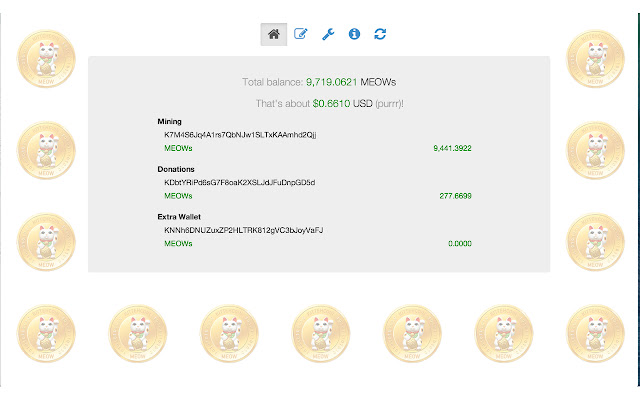Select the Extra Wallet address starting with KNNh8DNUZuxZP2HLTRK812gVC3bJoyVaFJ
Screen dimensions: 640x400
[x=244, y=230]
